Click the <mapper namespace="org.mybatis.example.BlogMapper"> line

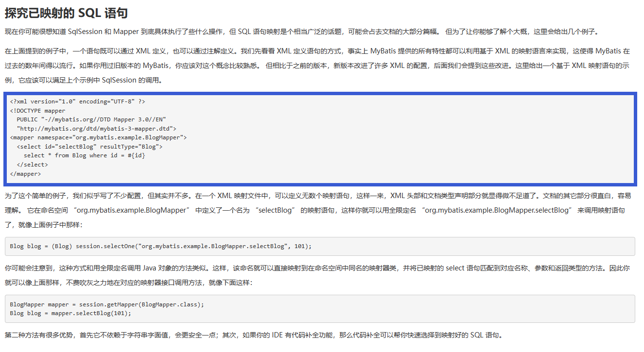point(98,137)
